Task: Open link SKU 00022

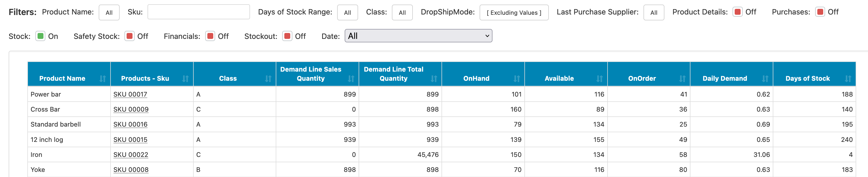Action: pyautogui.click(x=131, y=155)
